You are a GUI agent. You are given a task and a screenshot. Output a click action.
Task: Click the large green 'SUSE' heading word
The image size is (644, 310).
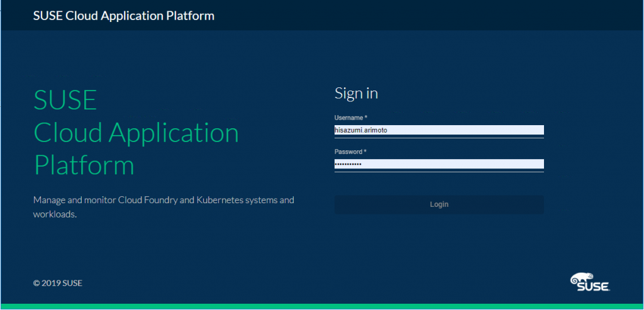[65, 101]
